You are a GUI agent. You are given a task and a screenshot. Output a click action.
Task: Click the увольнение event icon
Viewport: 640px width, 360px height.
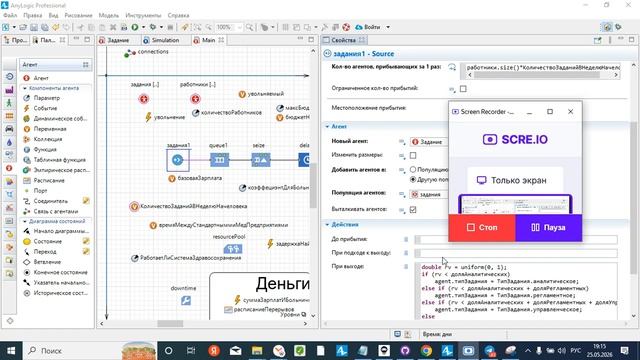(149, 117)
